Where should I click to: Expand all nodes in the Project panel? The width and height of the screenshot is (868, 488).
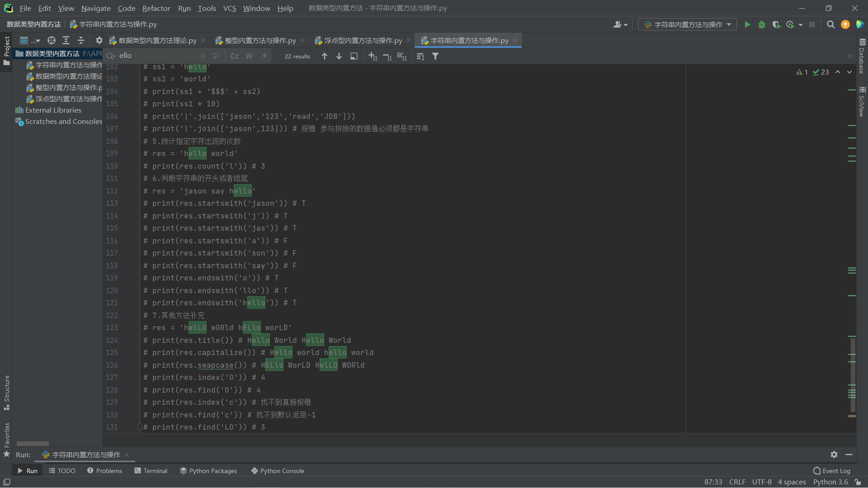coord(66,40)
